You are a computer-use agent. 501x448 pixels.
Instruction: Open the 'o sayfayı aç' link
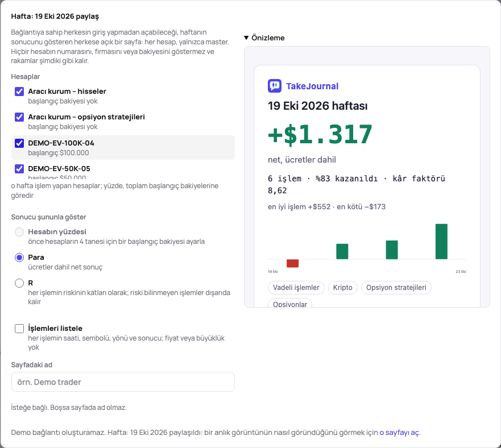point(399,432)
